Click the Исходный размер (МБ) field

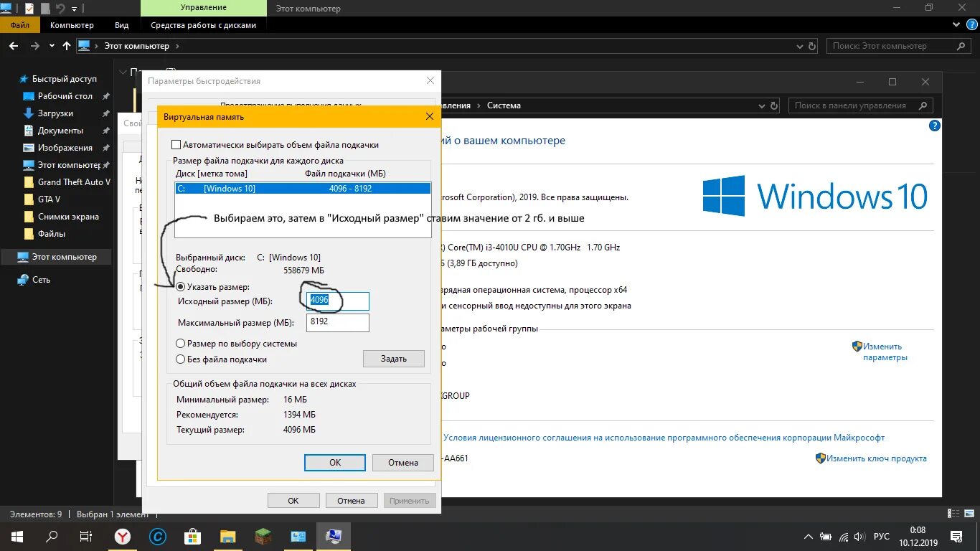pos(338,301)
